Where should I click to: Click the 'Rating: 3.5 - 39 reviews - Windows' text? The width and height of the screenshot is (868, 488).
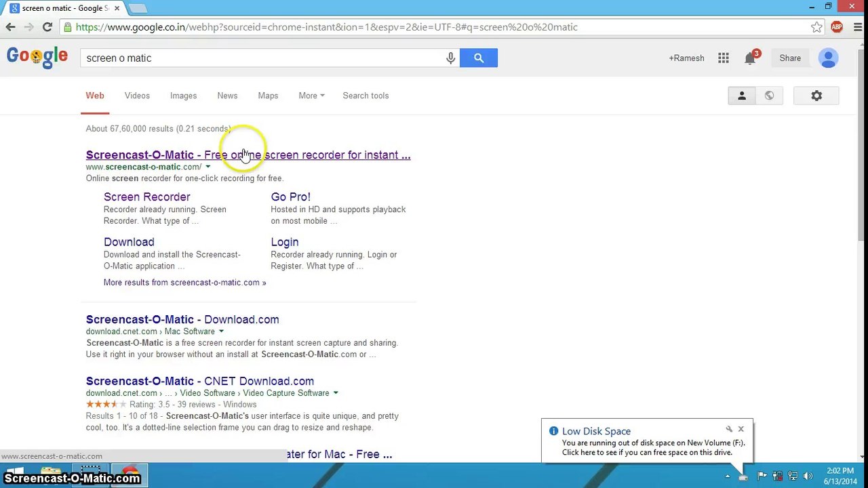point(193,405)
